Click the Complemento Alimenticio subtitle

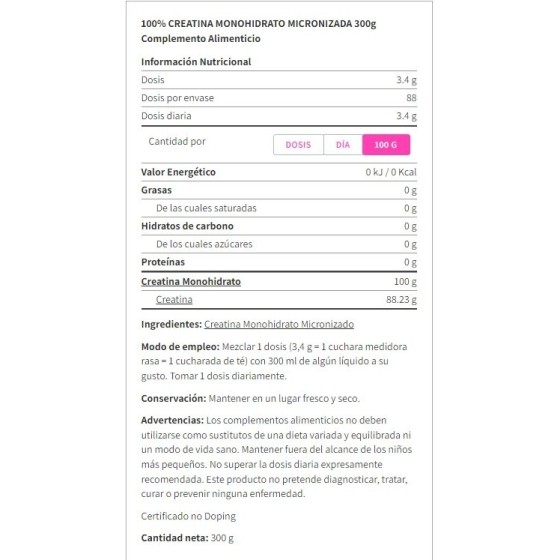201,39
